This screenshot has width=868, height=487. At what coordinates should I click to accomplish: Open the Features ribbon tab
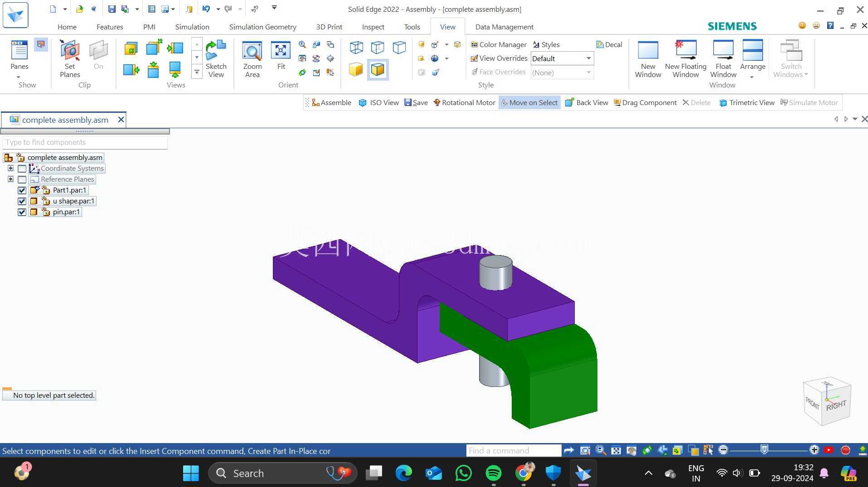click(110, 27)
